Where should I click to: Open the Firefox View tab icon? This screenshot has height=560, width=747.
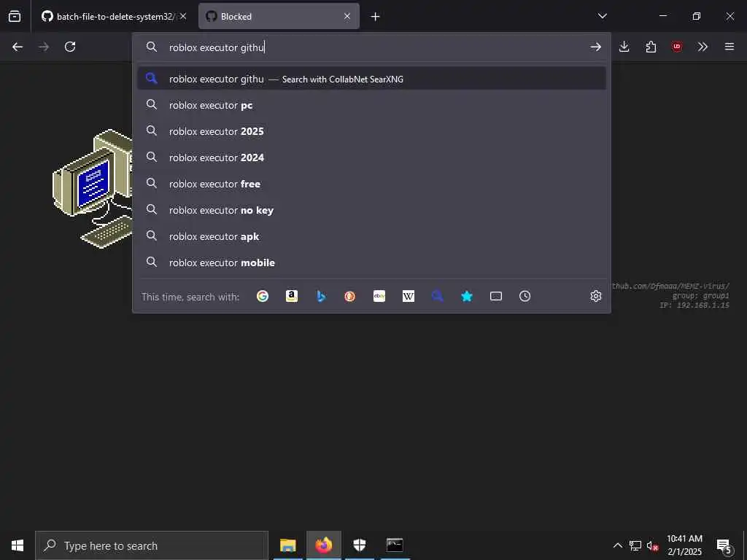tap(15, 16)
